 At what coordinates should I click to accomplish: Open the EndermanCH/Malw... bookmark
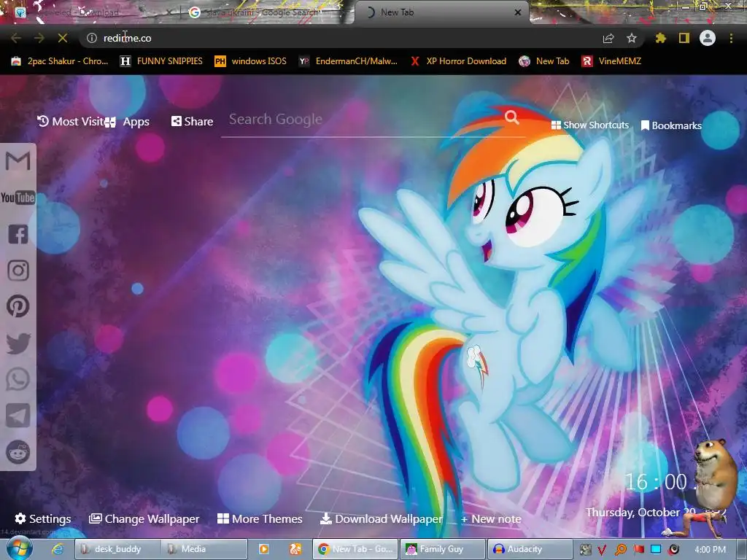348,61
